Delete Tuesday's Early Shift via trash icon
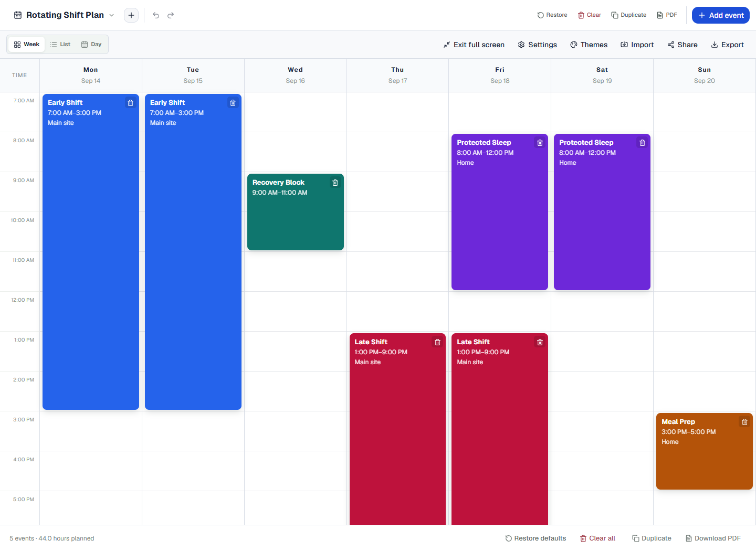 point(233,103)
